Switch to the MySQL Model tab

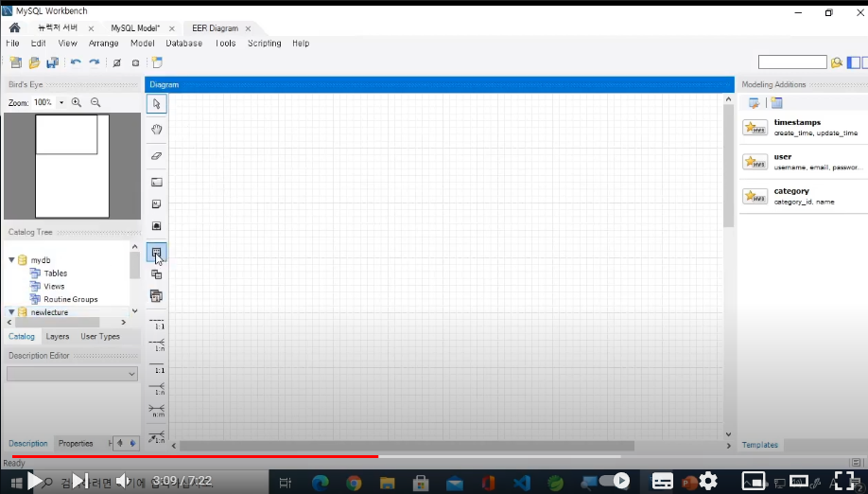coord(135,28)
